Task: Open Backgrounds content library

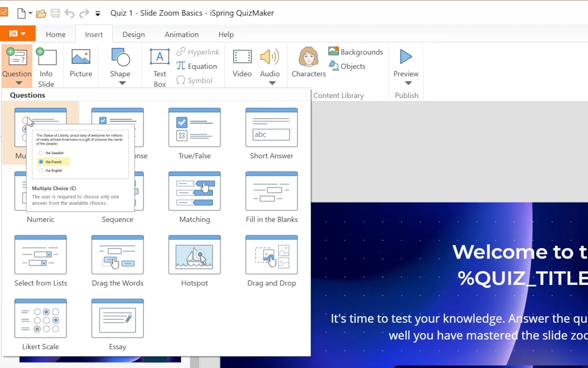Action: [356, 52]
